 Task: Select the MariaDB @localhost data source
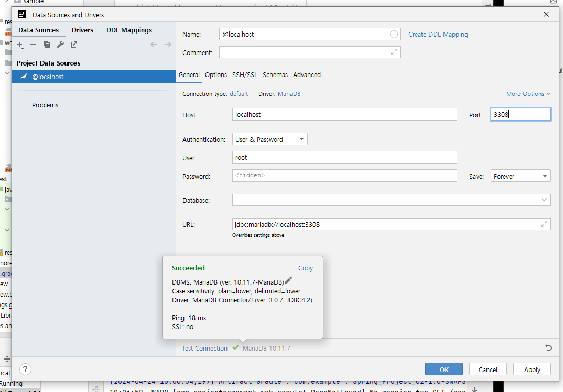pos(93,77)
